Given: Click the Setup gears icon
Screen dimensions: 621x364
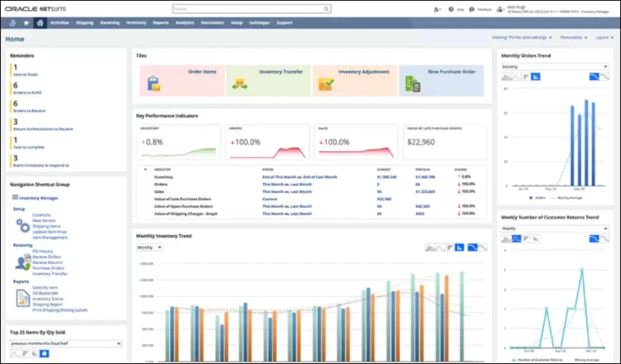Looking at the screenshot, I should click(23, 225).
